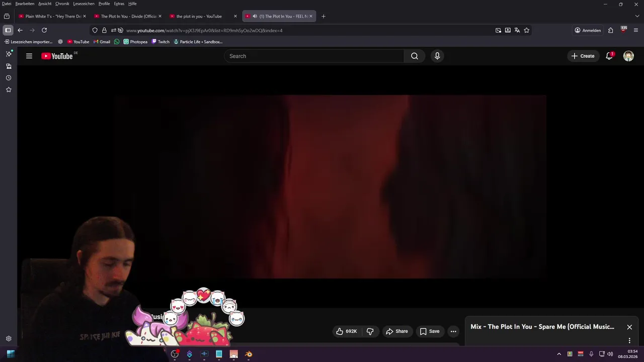644x362 pixels.
Task: Open the Gmail bookmark
Action: tap(102, 42)
